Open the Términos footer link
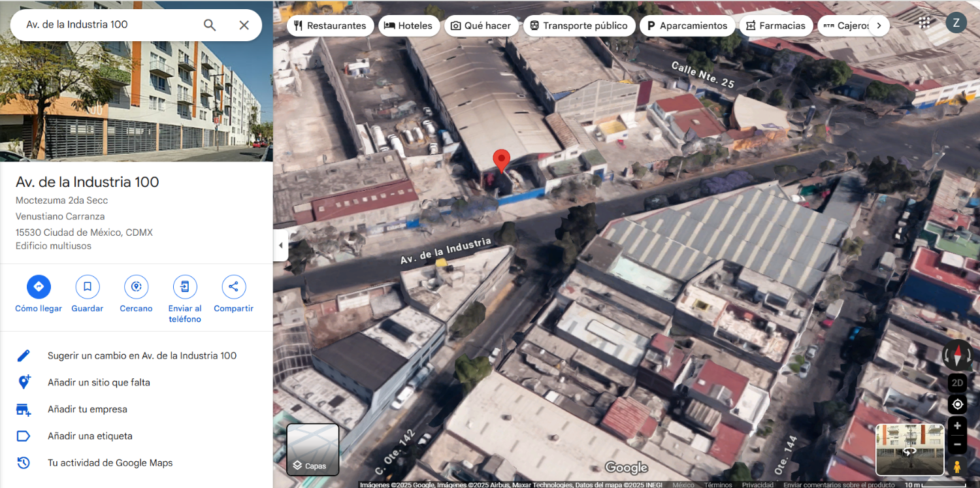The width and height of the screenshot is (980, 488). pos(719,485)
